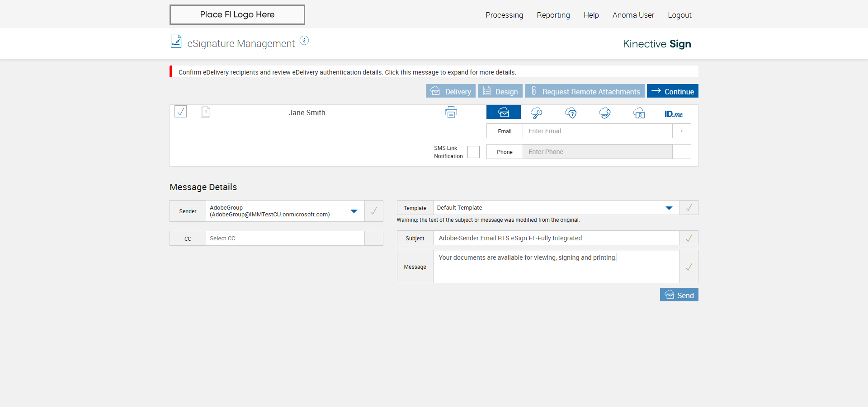Select the cloud key password authentication icon
This screenshot has height=407, width=868.
coord(537,113)
